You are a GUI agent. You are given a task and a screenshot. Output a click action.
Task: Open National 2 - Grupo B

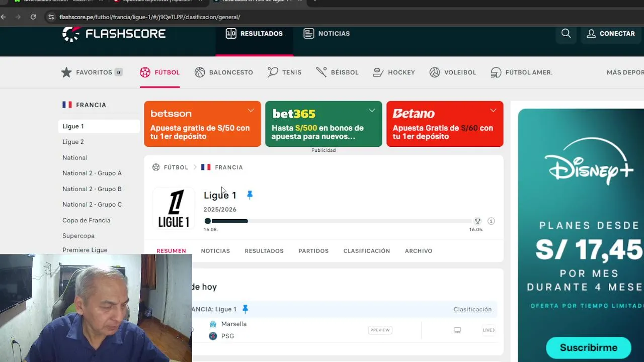[92, 189]
